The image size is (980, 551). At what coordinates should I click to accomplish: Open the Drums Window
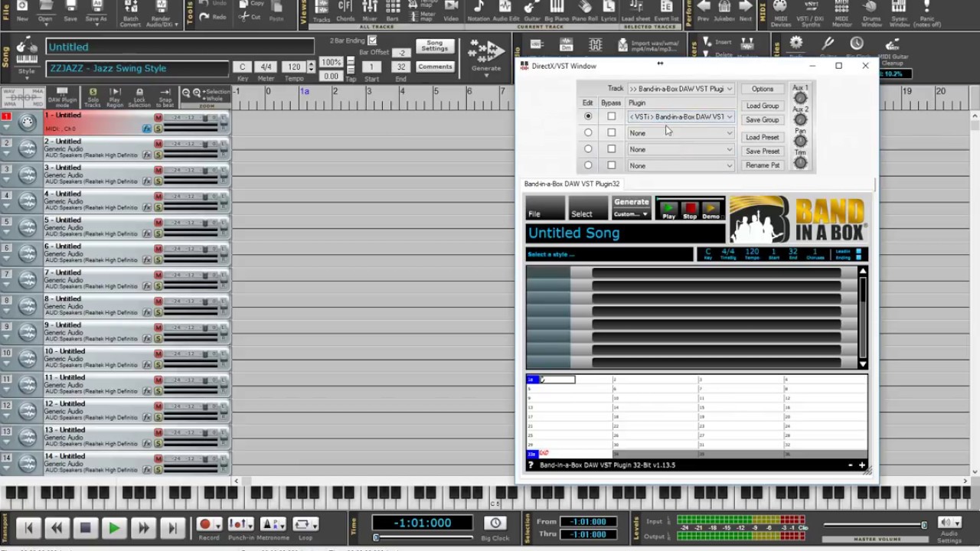point(871,12)
